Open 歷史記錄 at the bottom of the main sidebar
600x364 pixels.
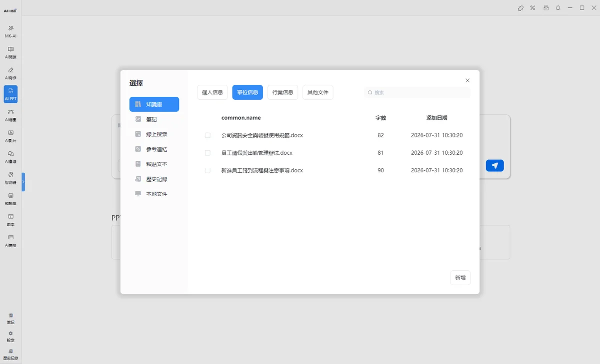point(10,355)
